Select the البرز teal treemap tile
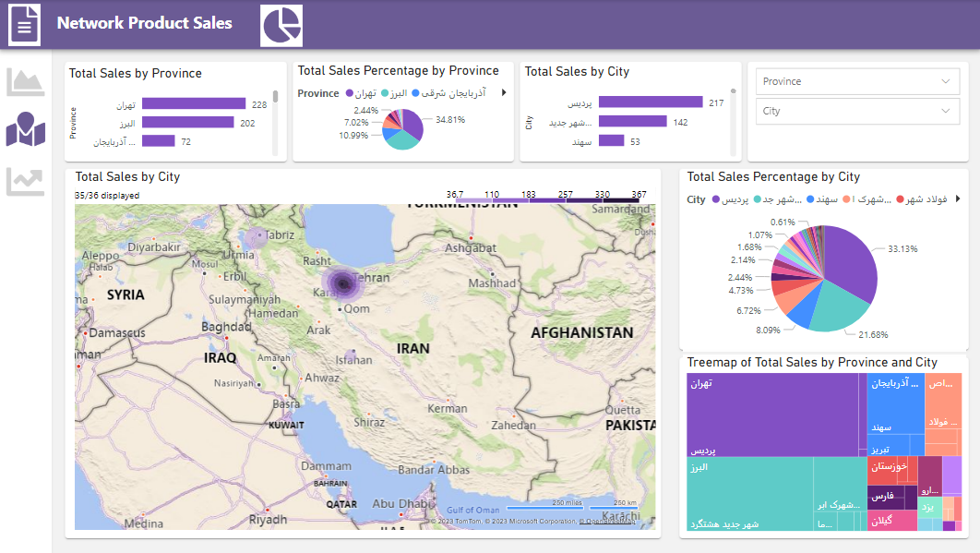Image resolution: width=980 pixels, height=553 pixels. [750, 494]
